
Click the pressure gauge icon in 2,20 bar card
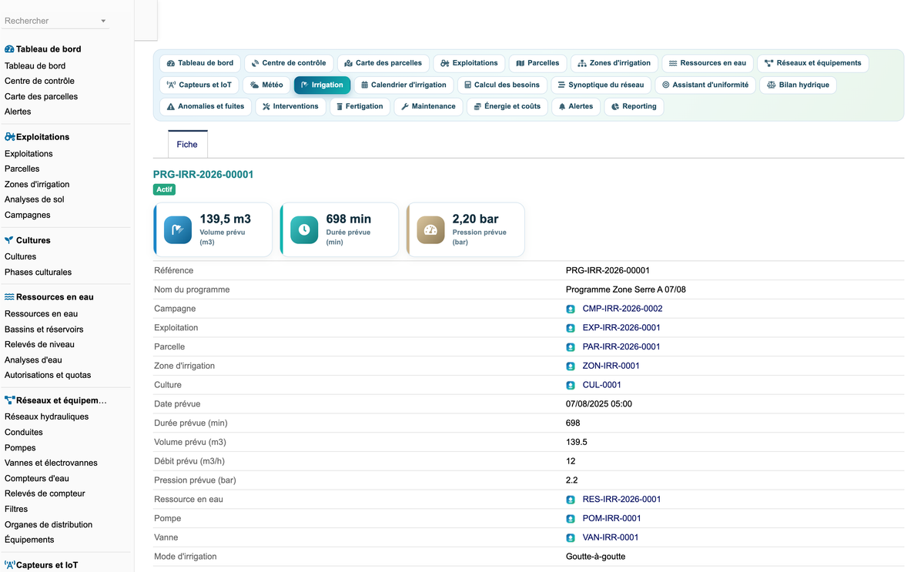point(430,230)
